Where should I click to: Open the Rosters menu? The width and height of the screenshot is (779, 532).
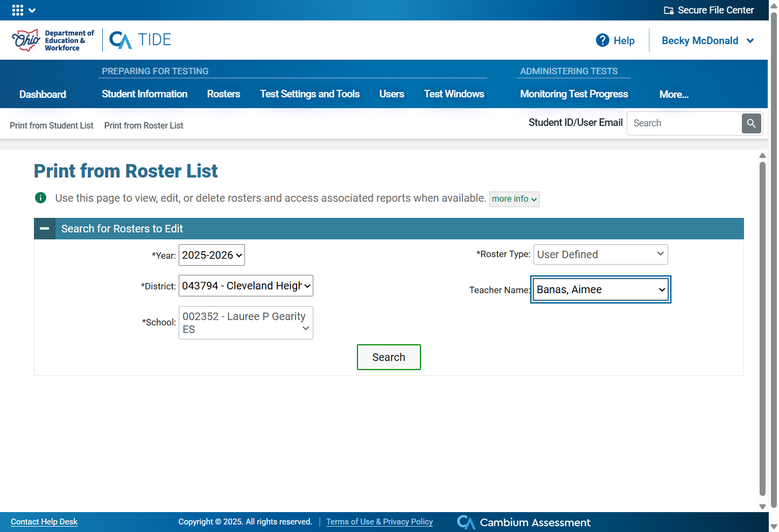point(223,94)
